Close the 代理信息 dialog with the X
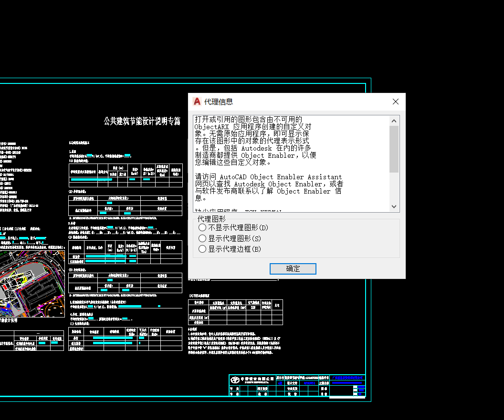Viewport: 504px width, 420px height. (395, 102)
